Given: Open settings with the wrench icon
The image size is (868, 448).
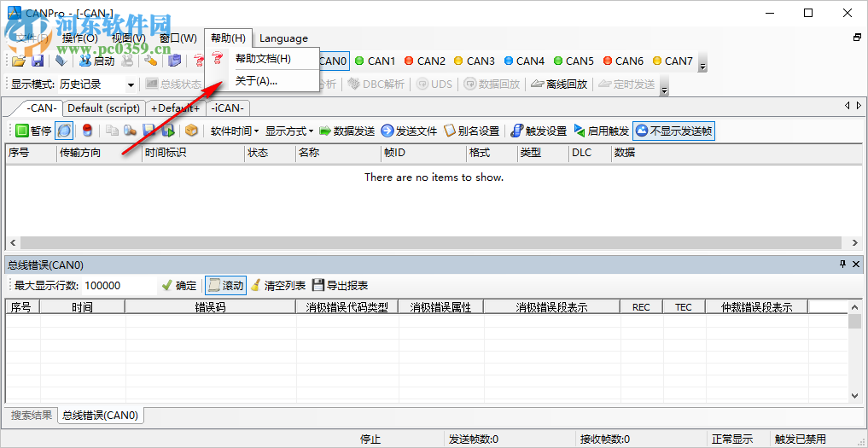Looking at the screenshot, I should click(x=150, y=61).
